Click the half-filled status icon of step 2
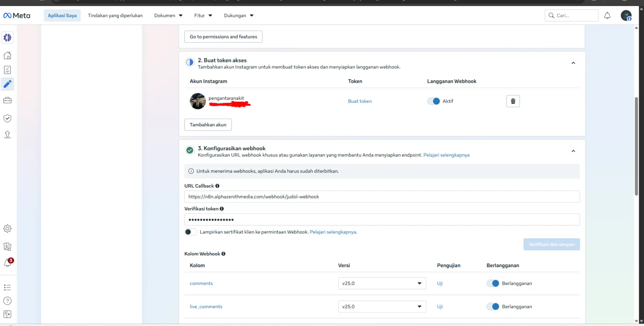 point(190,62)
